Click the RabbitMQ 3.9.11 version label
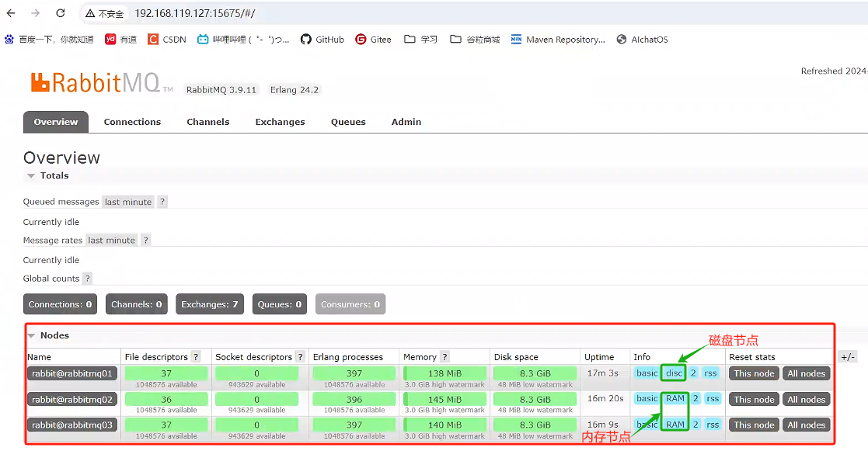Screen dimensions: 868x451 [221, 89]
